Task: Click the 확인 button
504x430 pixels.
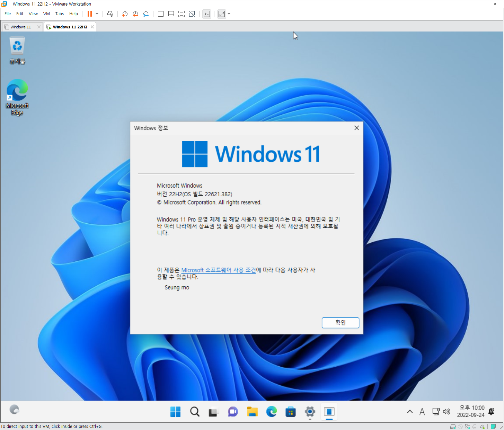Action: 340,323
